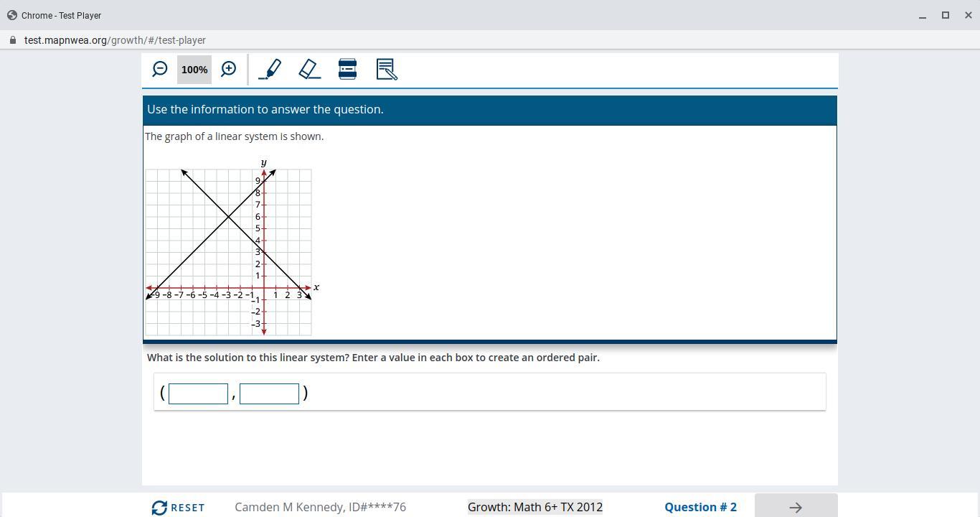
Task: Click the 'What is the solution' question text
Action: tap(373, 358)
